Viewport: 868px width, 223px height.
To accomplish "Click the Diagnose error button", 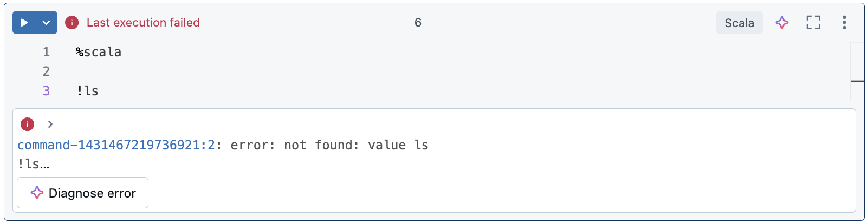I will click(82, 193).
